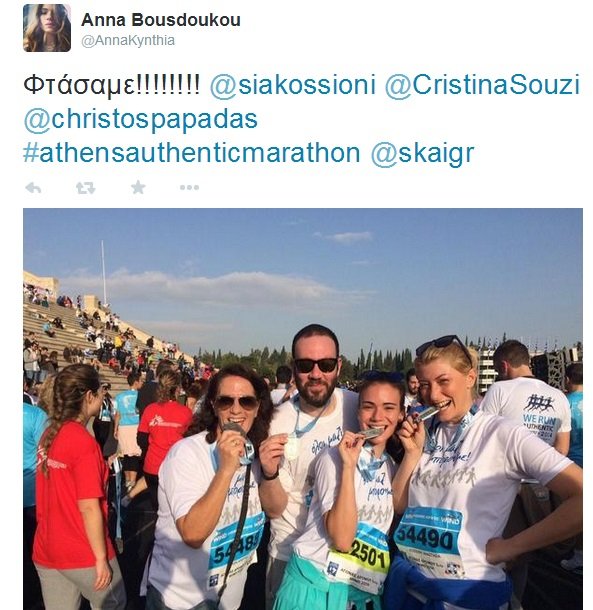Open the @AnnaKynthia handle link
This screenshot has width=593, height=610.
(x=128, y=40)
